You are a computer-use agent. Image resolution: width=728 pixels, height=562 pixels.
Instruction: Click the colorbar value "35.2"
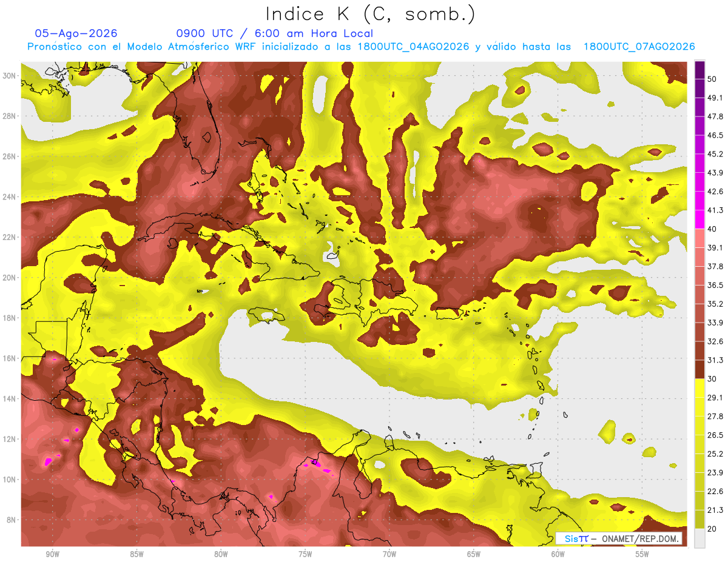(x=715, y=304)
